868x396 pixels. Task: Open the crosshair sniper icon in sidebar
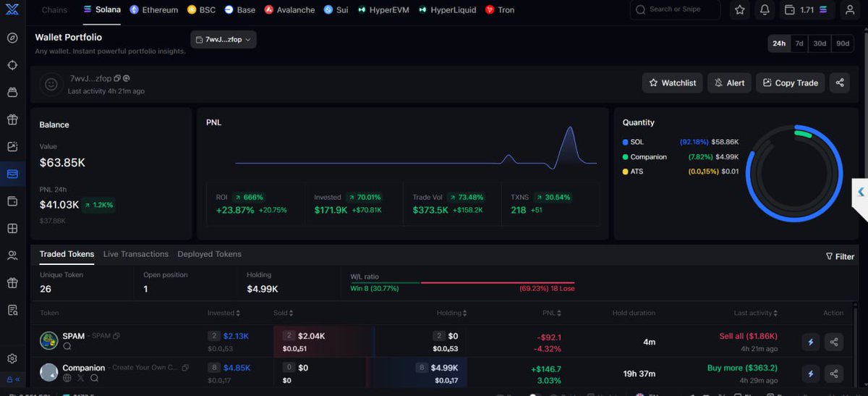coord(12,65)
